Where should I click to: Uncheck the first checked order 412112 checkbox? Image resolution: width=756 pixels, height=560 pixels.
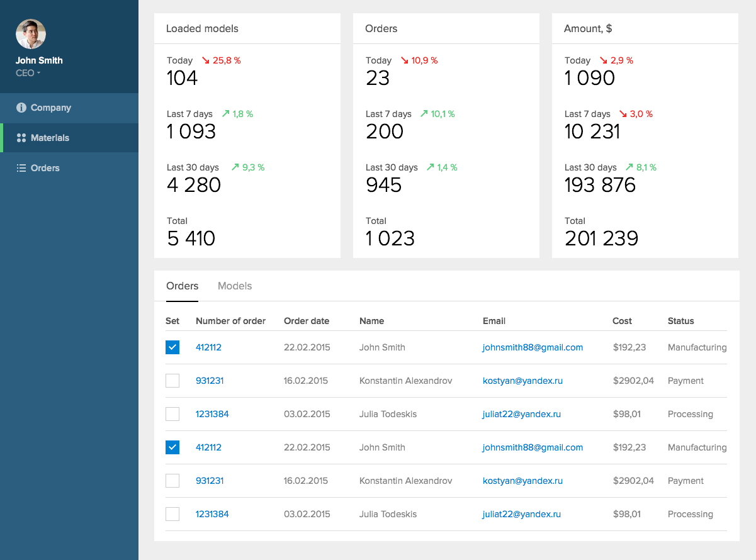click(172, 347)
